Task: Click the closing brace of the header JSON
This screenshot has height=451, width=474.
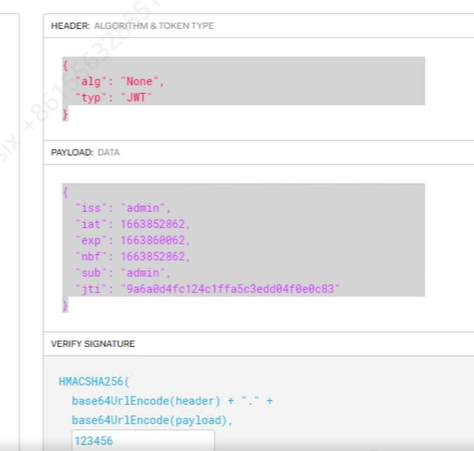Action: (x=65, y=114)
